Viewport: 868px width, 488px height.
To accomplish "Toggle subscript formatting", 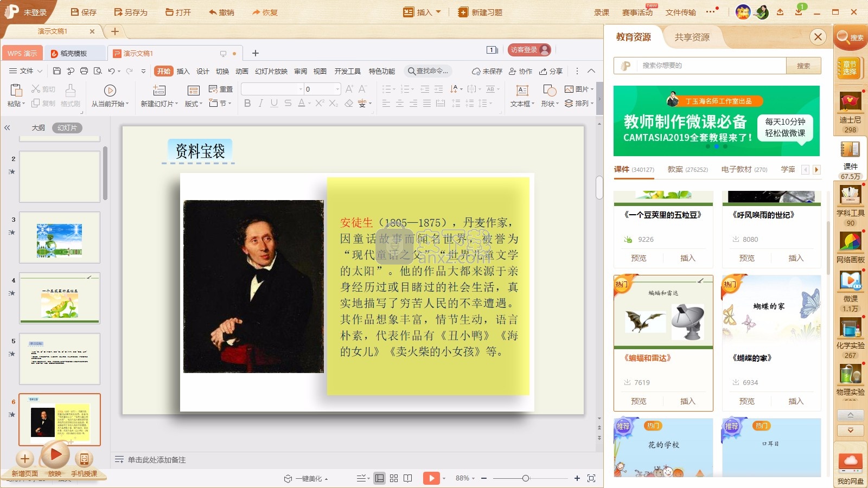I will point(334,103).
